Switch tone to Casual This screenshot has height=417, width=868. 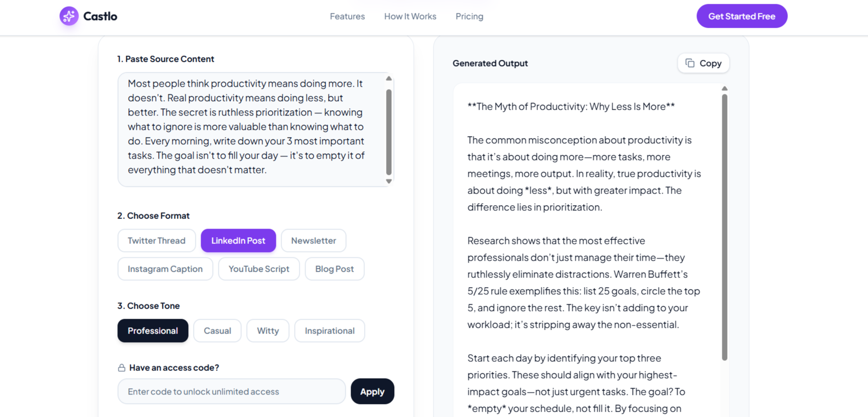(x=217, y=331)
